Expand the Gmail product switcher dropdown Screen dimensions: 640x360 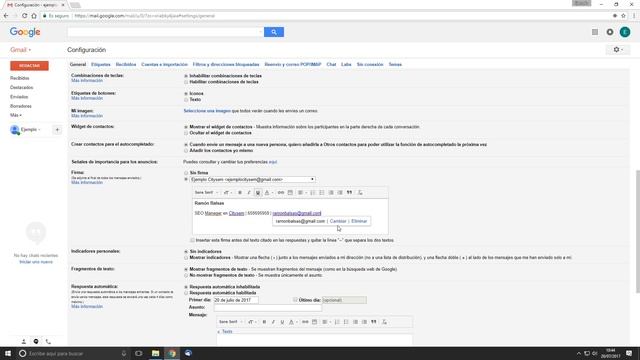[x=20, y=50]
